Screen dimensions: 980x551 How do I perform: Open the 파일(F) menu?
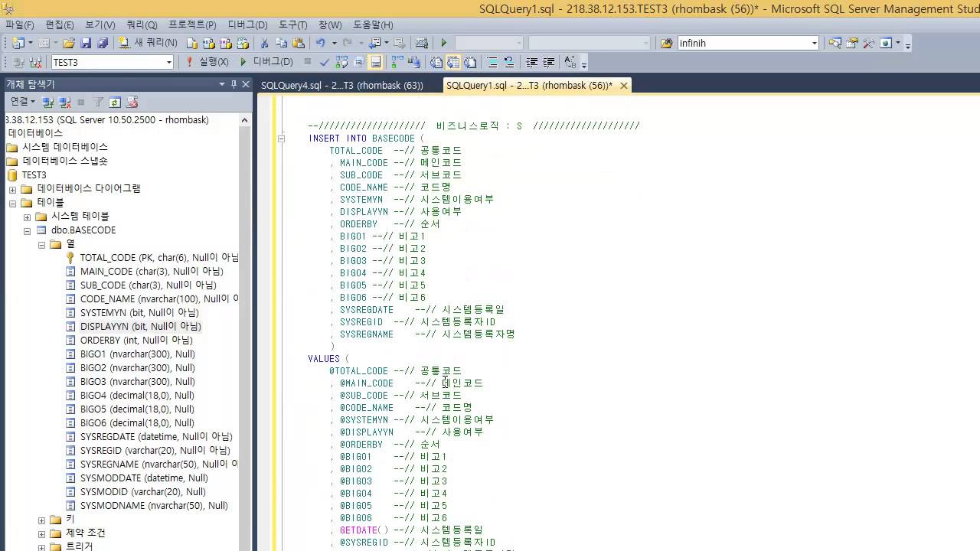tap(18, 24)
